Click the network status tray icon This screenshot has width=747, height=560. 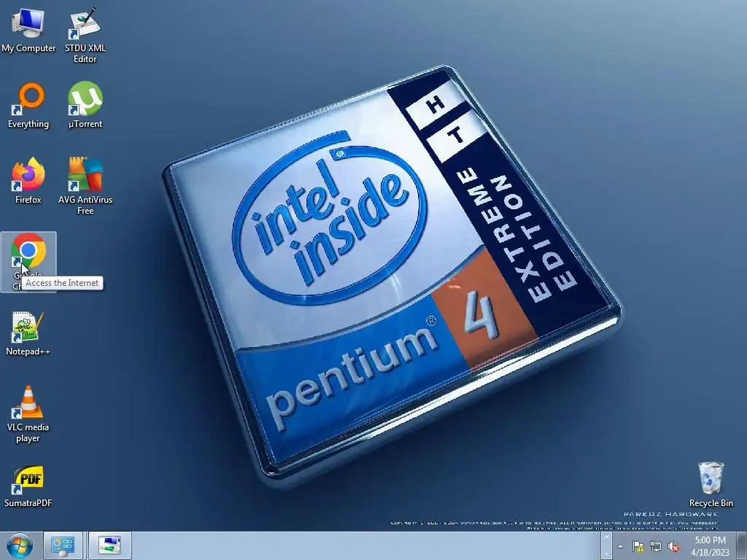coord(656,547)
